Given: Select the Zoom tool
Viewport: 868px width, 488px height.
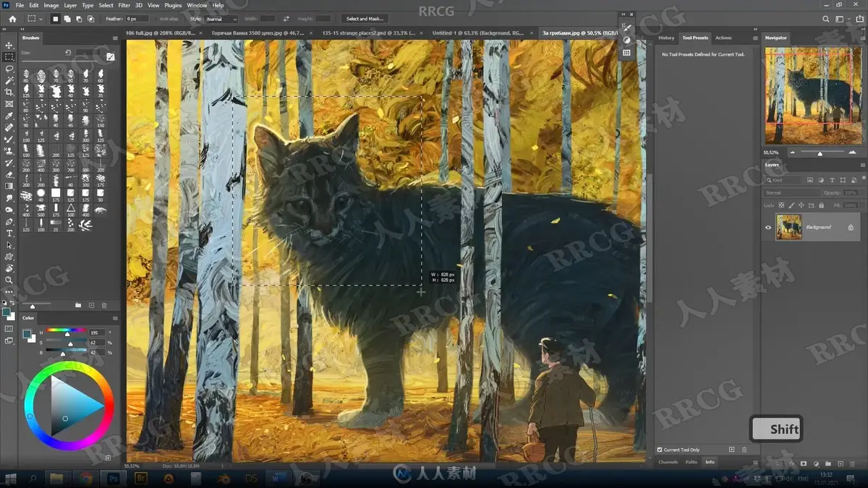Looking at the screenshot, I should click(x=9, y=280).
